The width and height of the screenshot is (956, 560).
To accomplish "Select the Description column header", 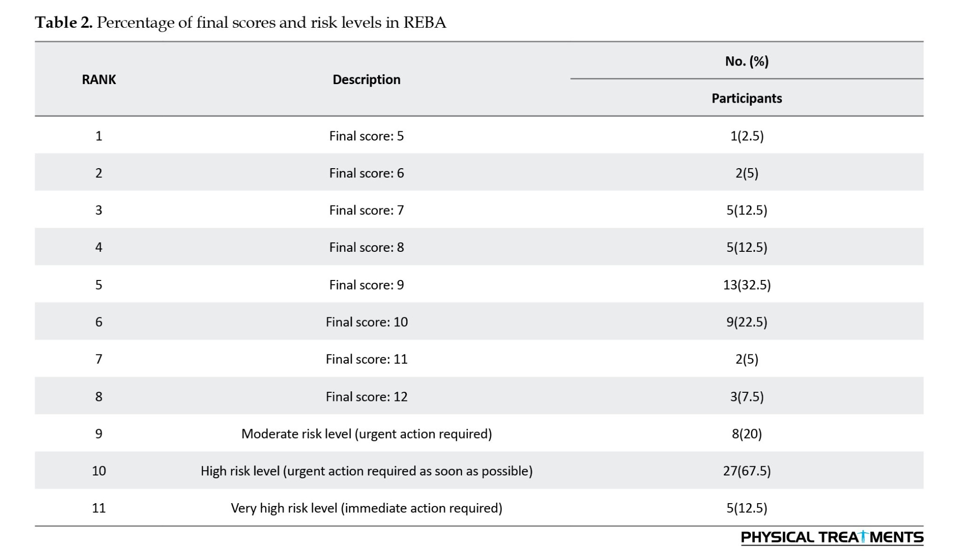I will [366, 79].
